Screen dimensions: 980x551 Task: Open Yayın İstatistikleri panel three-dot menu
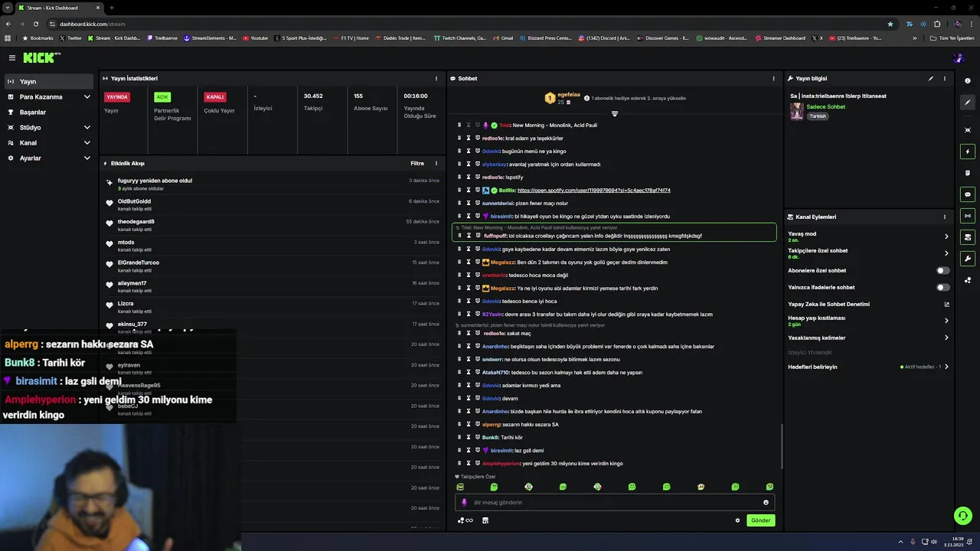coord(436,78)
